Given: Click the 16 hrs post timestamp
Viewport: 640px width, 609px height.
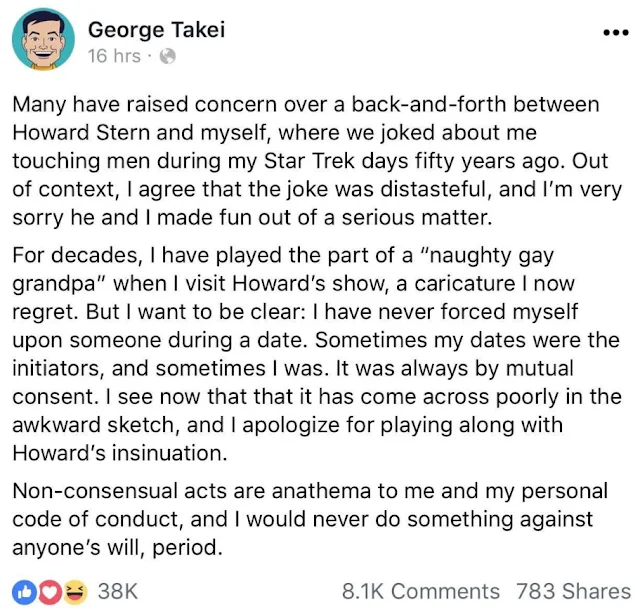Looking at the screenshot, I should click(113, 57).
